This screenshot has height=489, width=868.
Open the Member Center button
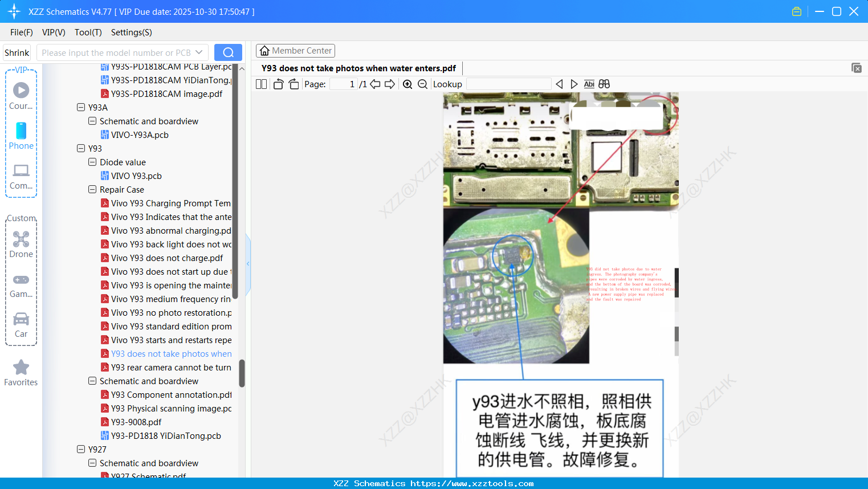pyautogui.click(x=295, y=51)
